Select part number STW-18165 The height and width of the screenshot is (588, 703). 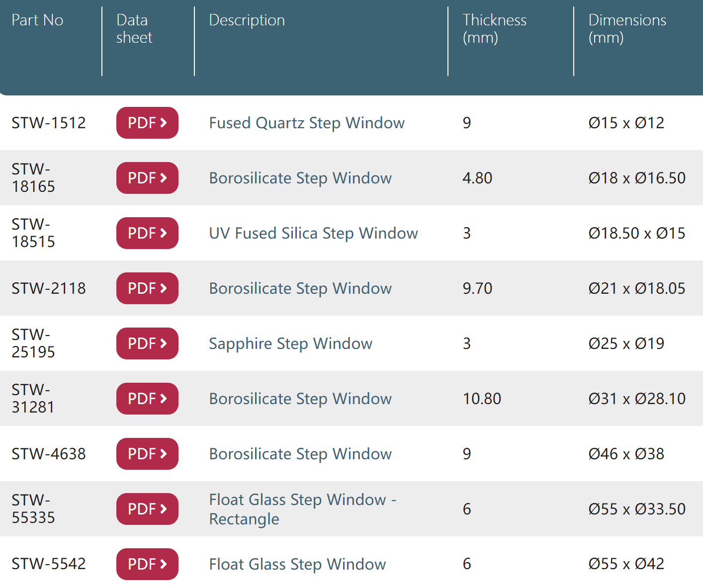tap(33, 178)
